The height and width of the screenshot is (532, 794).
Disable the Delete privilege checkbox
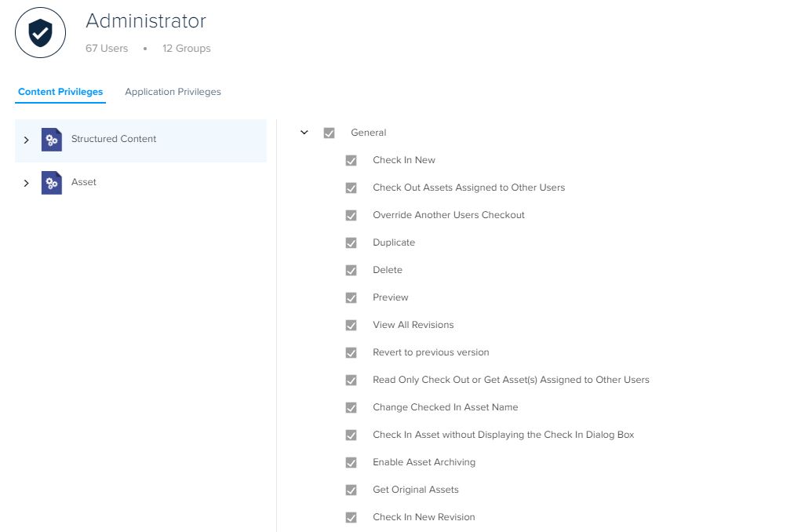[x=351, y=270]
